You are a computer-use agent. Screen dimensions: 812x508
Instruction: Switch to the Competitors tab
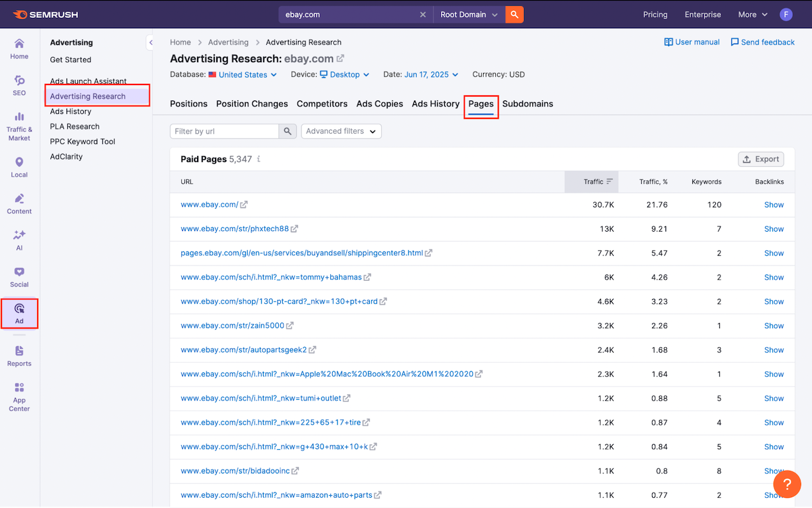tap(322, 104)
